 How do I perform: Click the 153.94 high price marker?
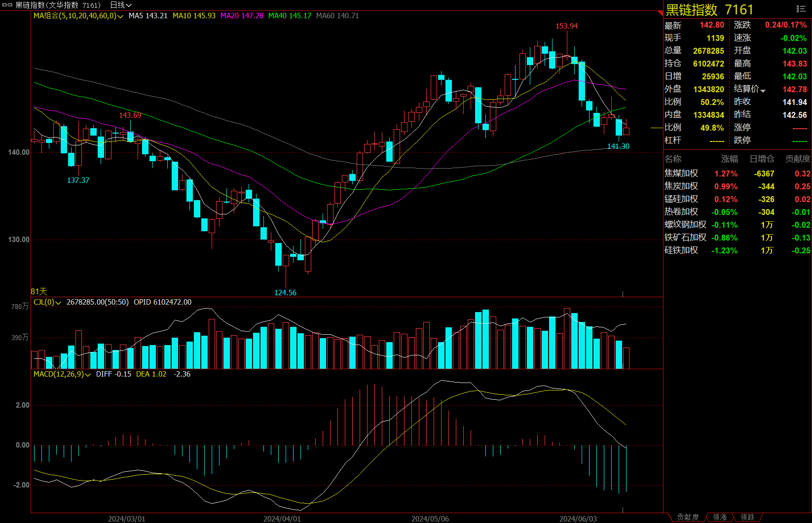(566, 26)
